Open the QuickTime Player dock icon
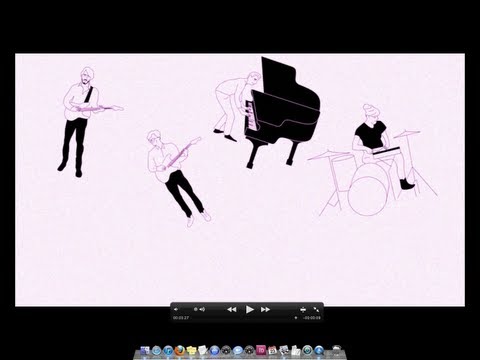The width and height of the screenshot is (480, 360). tap(319, 350)
